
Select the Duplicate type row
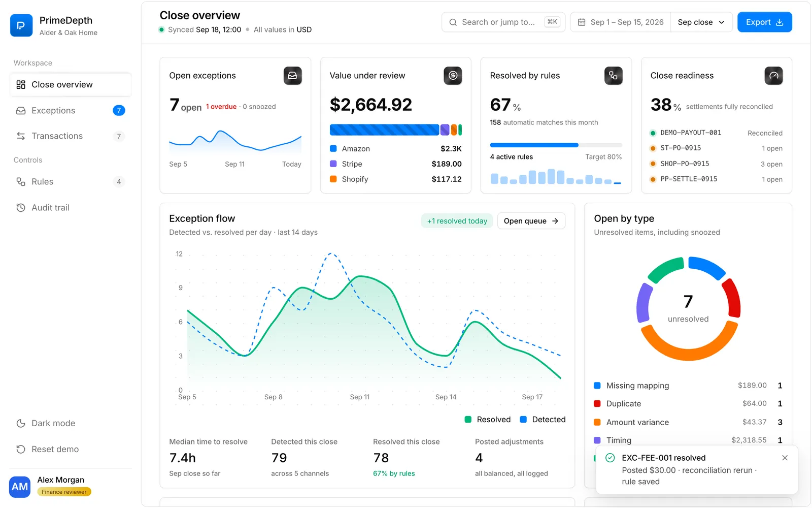(688, 403)
